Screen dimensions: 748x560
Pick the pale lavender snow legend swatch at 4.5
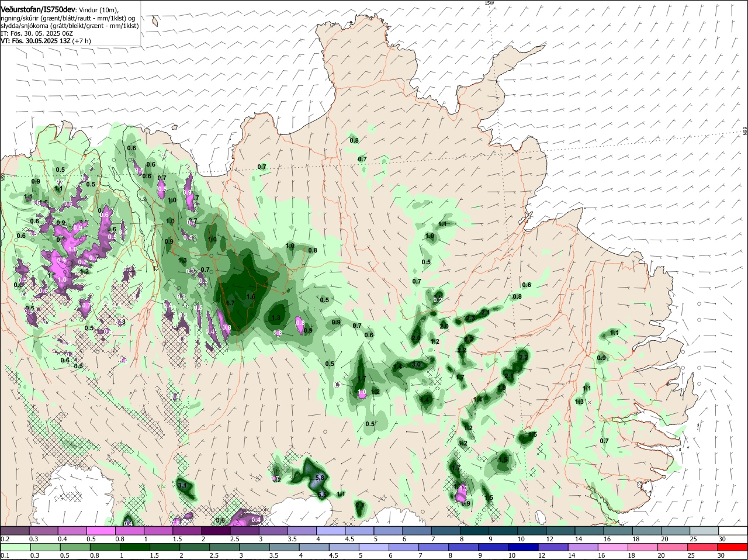tap(359, 530)
